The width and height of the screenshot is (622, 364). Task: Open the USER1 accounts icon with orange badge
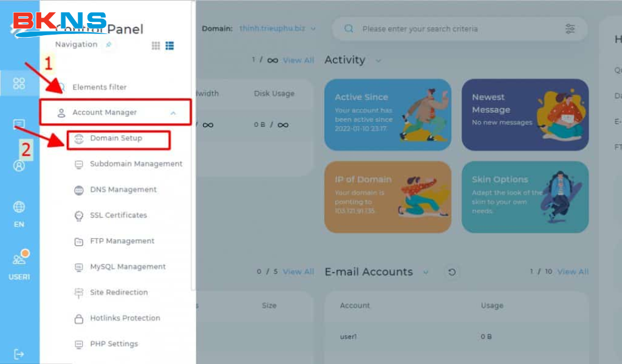click(21, 257)
